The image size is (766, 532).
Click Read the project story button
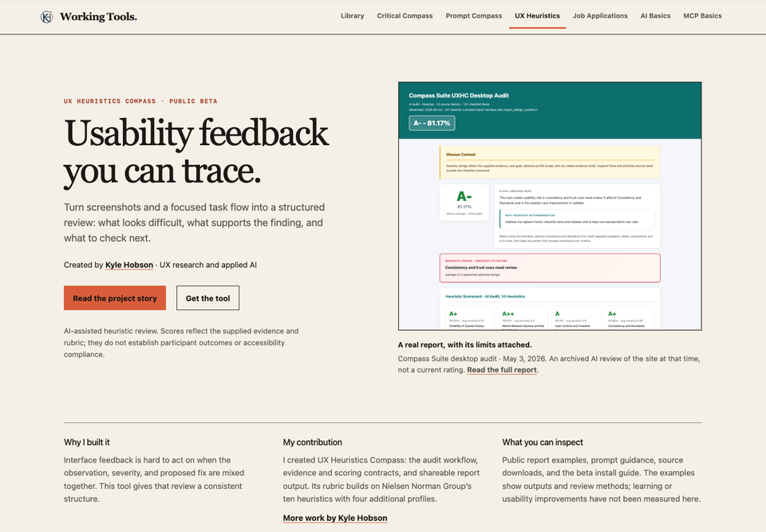coord(115,298)
